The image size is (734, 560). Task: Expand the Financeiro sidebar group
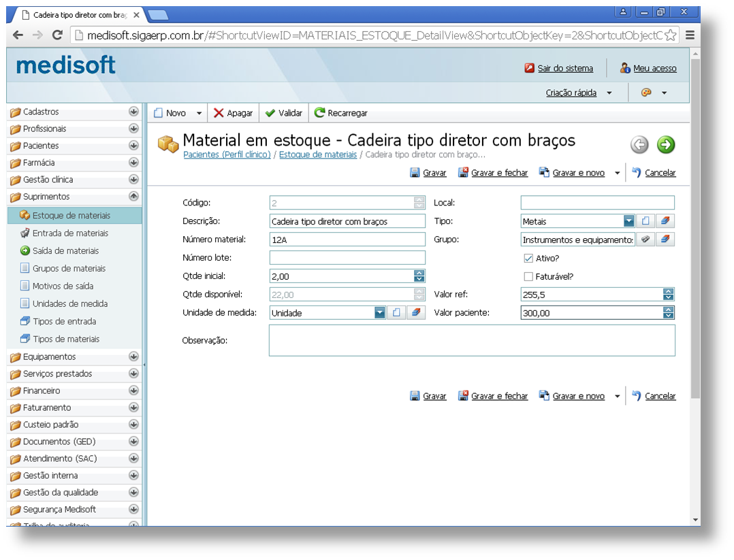tap(133, 390)
